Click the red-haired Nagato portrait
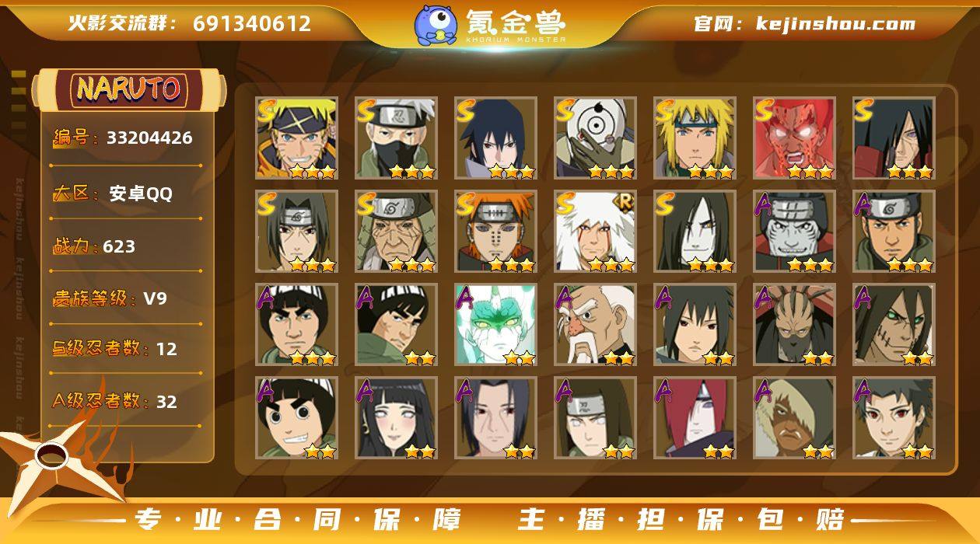Image resolution: width=980 pixels, height=544 pixels. pyautogui.click(x=695, y=418)
